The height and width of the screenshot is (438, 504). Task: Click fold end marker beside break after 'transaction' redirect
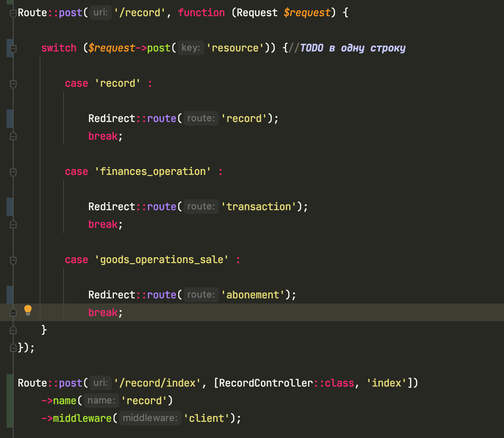(13, 224)
